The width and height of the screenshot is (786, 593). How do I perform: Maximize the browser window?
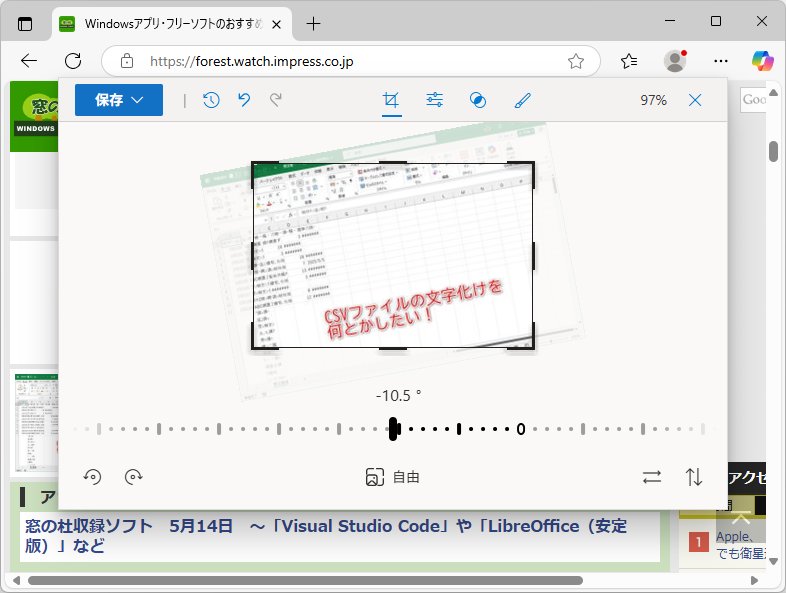coord(716,21)
